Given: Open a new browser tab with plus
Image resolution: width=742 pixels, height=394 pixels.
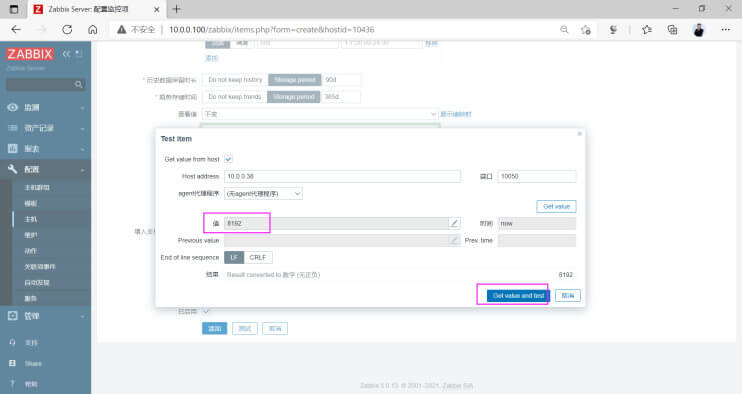Looking at the screenshot, I should point(177,9).
